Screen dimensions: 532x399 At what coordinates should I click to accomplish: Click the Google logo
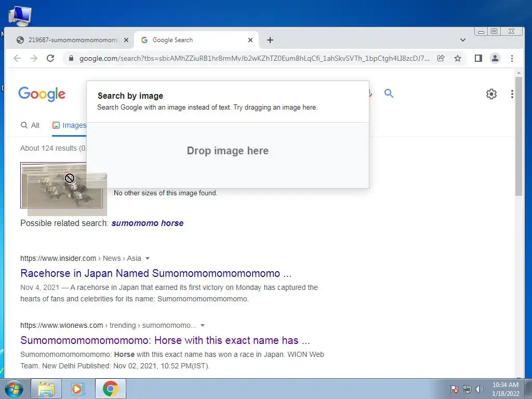(x=42, y=94)
